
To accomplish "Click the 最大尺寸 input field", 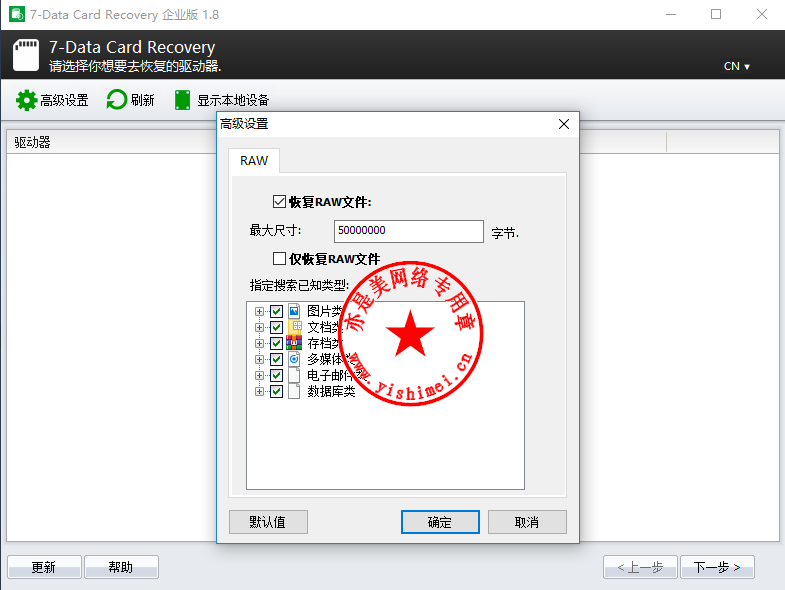I will (x=409, y=231).
